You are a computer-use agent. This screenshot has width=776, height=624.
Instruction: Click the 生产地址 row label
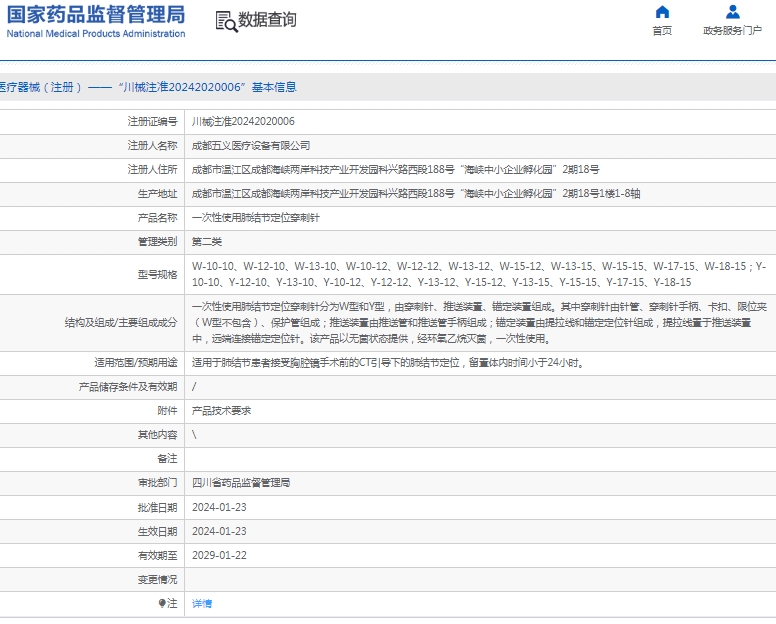coord(157,193)
